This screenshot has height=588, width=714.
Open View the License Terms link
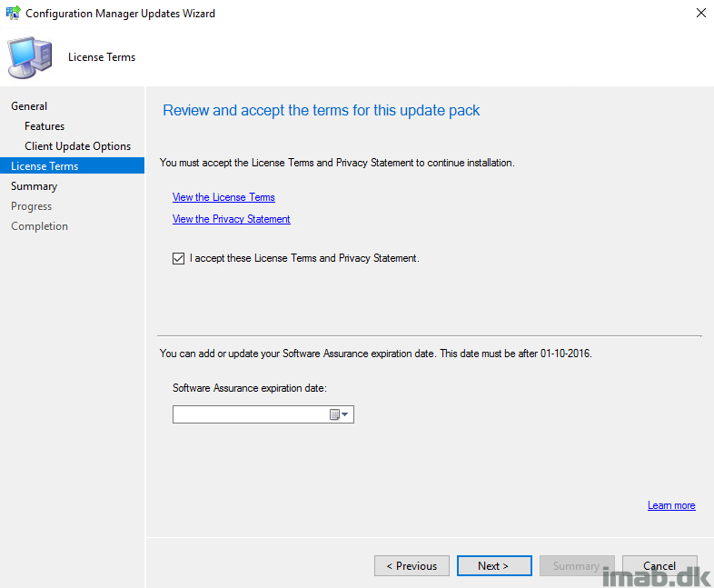[223, 197]
